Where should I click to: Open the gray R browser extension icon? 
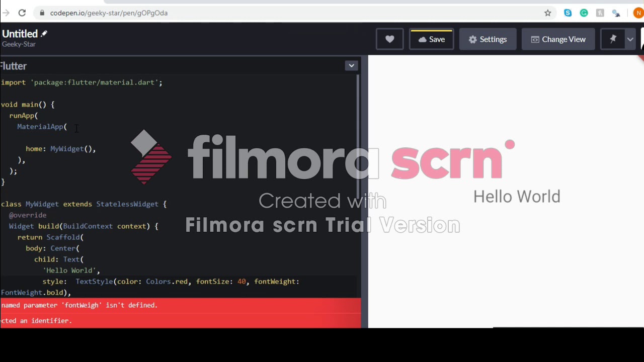(600, 13)
